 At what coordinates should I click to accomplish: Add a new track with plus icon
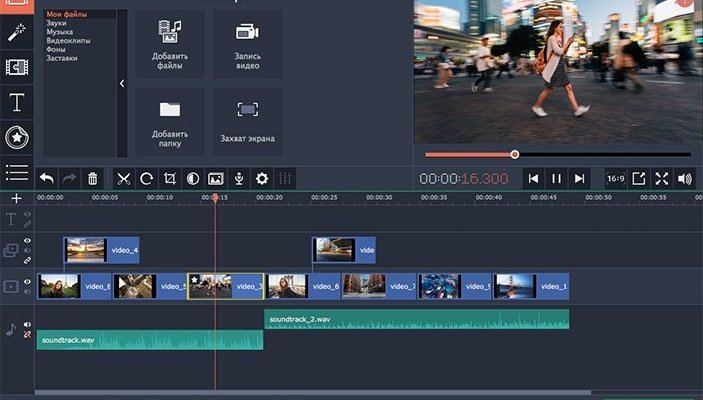[16, 198]
